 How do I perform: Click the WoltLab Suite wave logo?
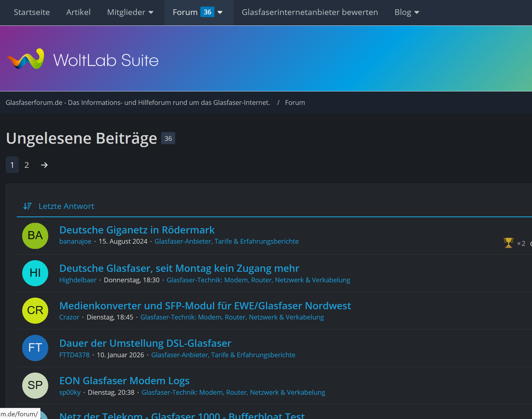[26, 59]
